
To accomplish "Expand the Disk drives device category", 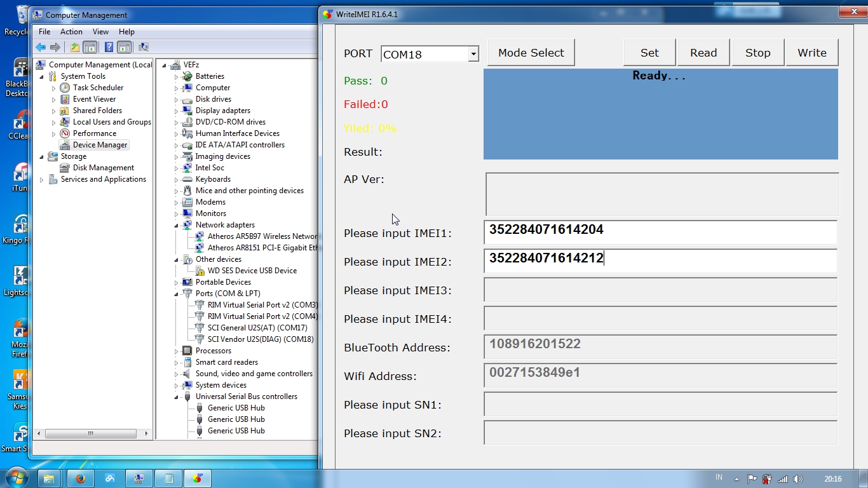I will (177, 99).
